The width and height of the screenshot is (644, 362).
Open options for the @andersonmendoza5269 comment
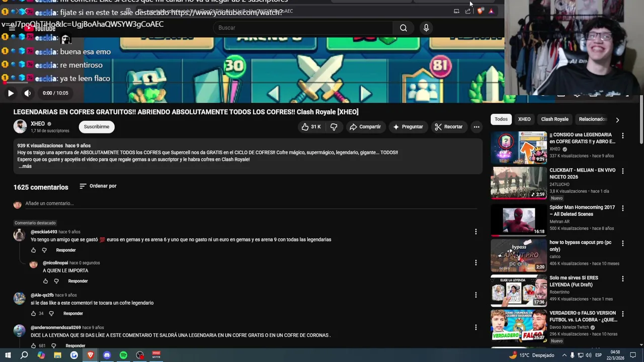(475, 327)
